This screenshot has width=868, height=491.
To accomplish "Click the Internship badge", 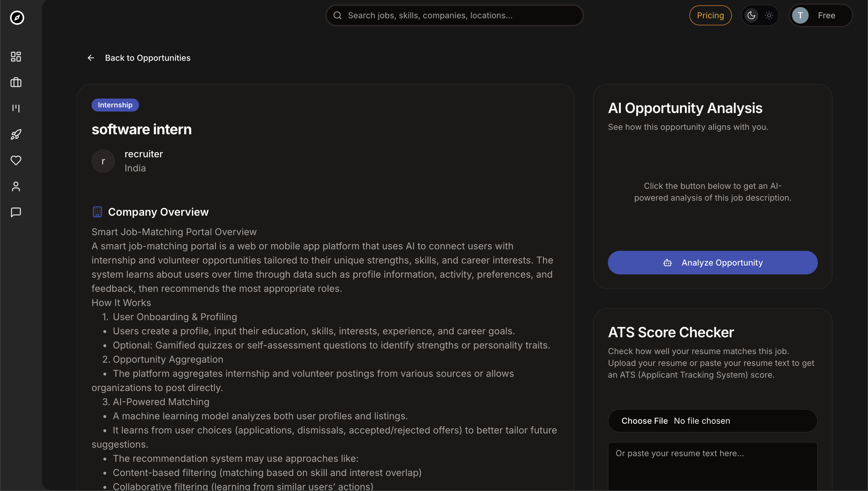I will pos(115,105).
